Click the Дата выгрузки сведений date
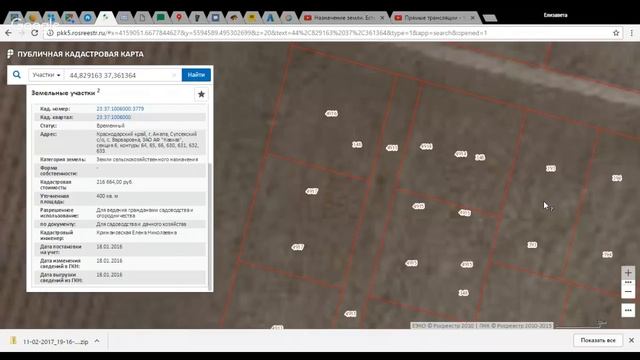 (x=109, y=275)
